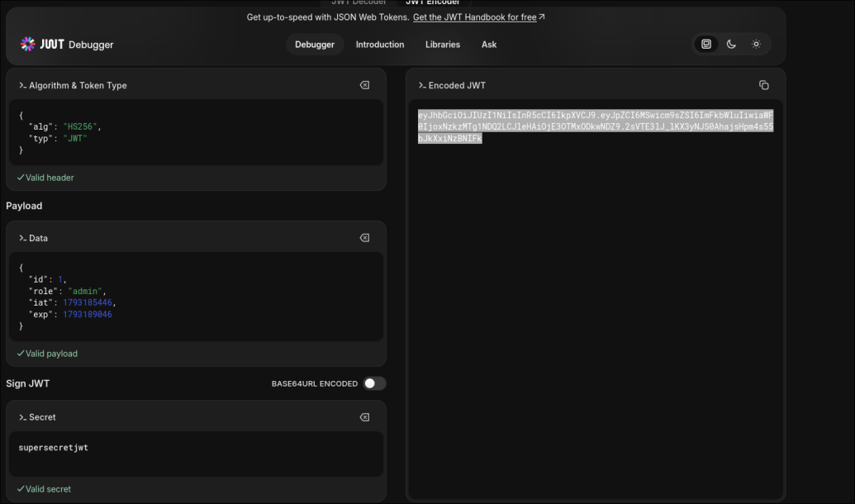855x504 pixels.
Task: Click the "admin" role value
Action: click(85, 292)
